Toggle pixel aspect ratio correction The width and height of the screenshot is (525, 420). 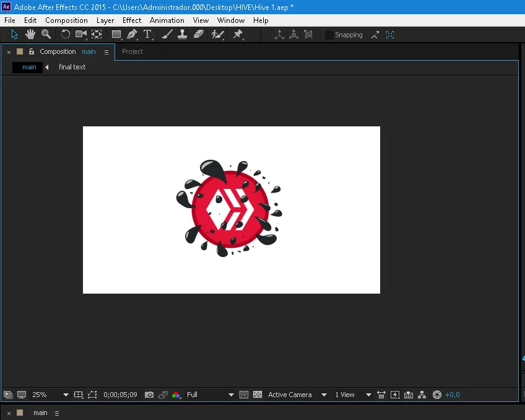[381, 395]
